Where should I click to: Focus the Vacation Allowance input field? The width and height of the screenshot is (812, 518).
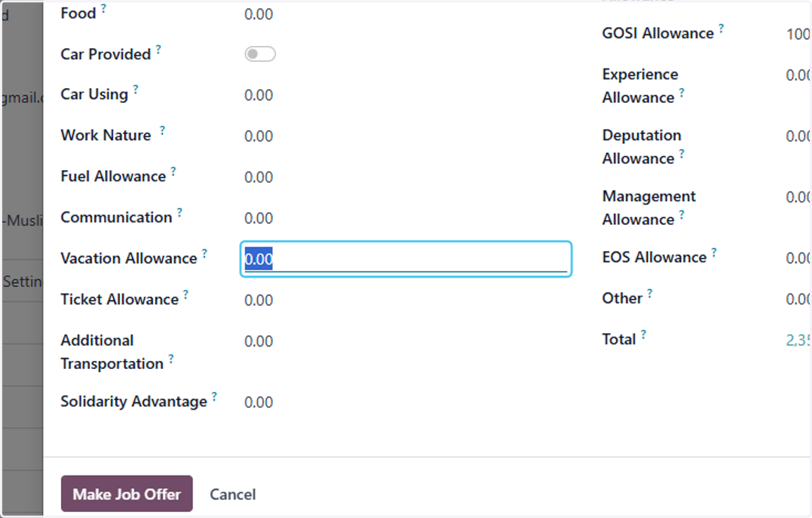point(406,259)
